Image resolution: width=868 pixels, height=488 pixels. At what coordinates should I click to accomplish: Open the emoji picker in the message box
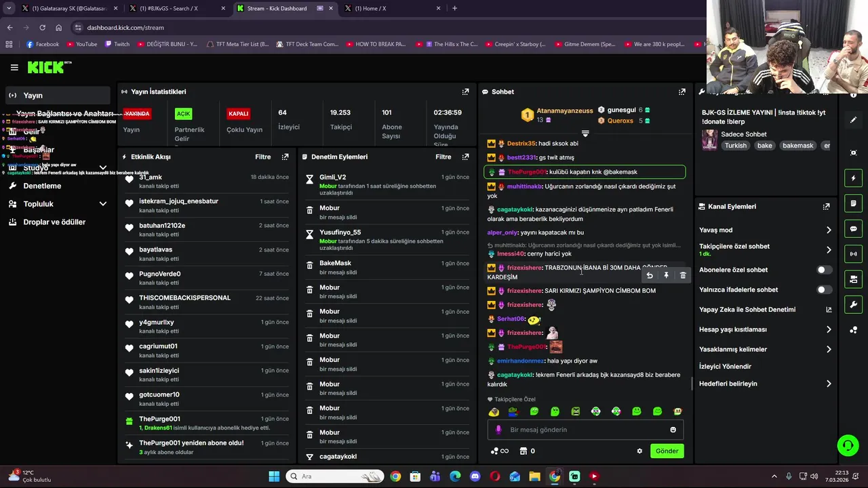[x=673, y=430]
